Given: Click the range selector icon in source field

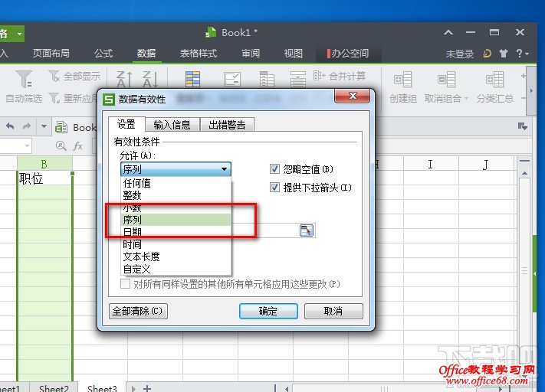Looking at the screenshot, I should (x=306, y=230).
